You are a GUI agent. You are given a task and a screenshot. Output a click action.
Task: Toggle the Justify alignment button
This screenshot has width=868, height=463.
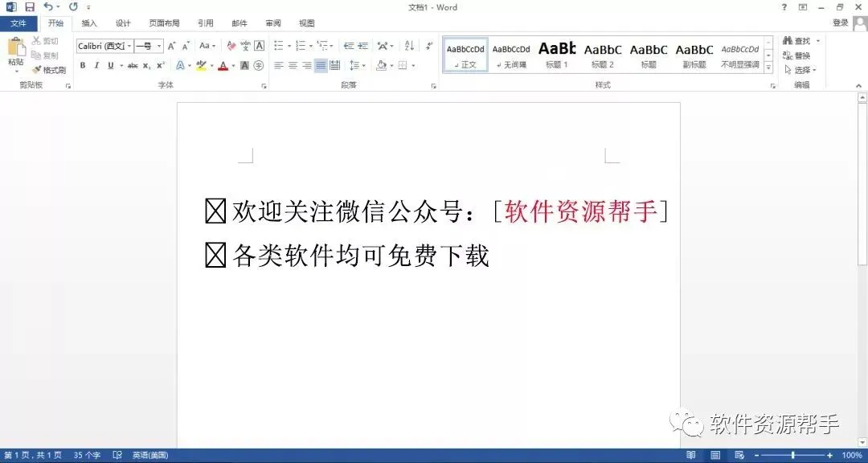[x=321, y=66]
